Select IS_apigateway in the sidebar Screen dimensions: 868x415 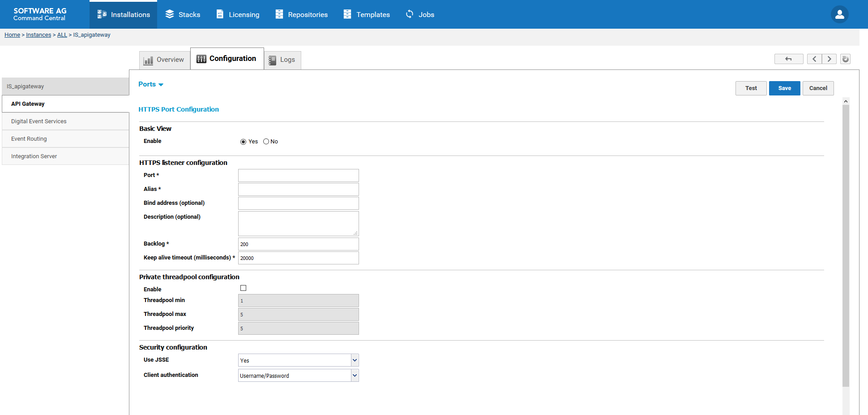click(66, 86)
